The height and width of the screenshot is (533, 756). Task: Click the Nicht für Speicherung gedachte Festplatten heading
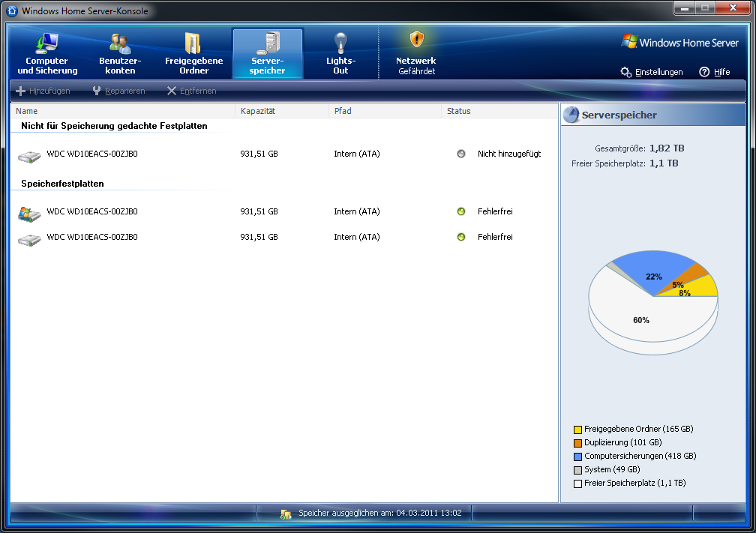click(x=114, y=126)
